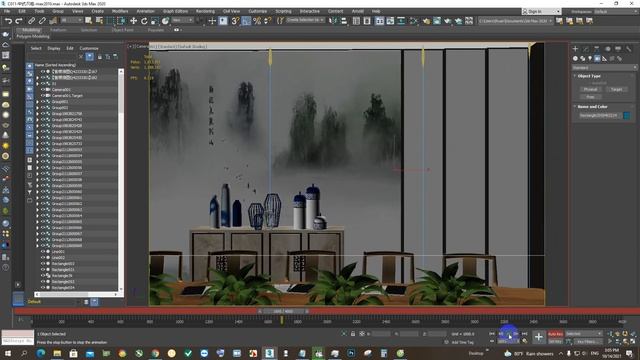The width and height of the screenshot is (640, 360).
Task: Open the Create Selection Set dropdown
Action: 305,20
